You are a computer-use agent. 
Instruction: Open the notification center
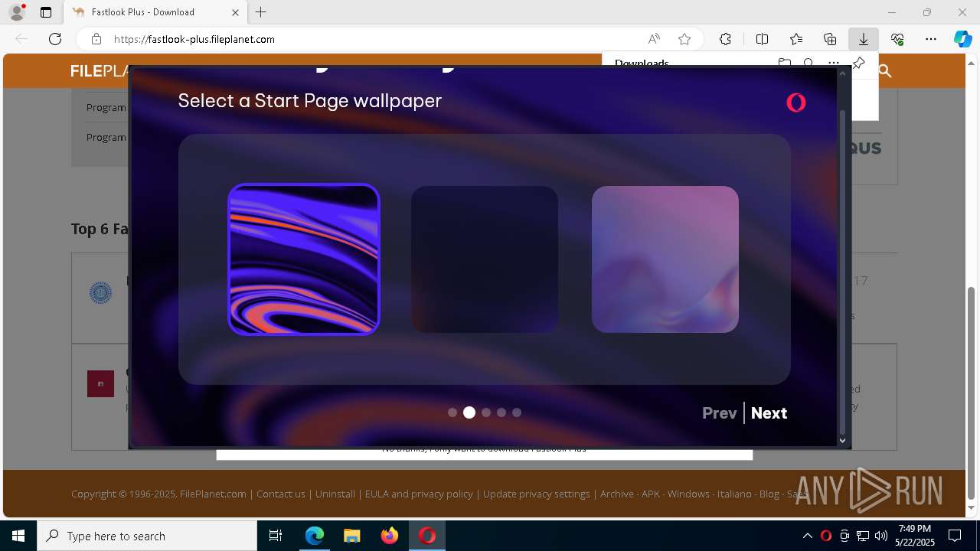pos(955,536)
